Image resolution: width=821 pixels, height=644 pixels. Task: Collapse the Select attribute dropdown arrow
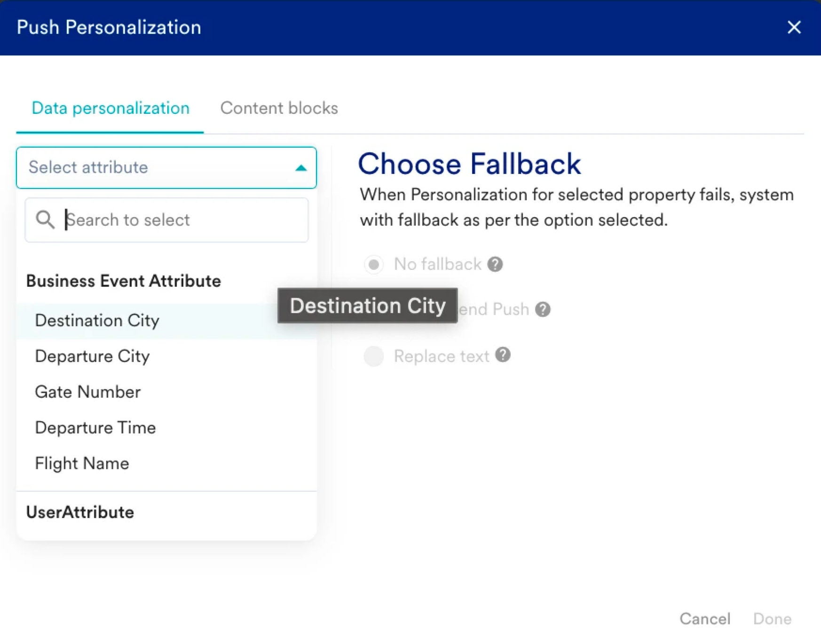[x=301, y=168]
